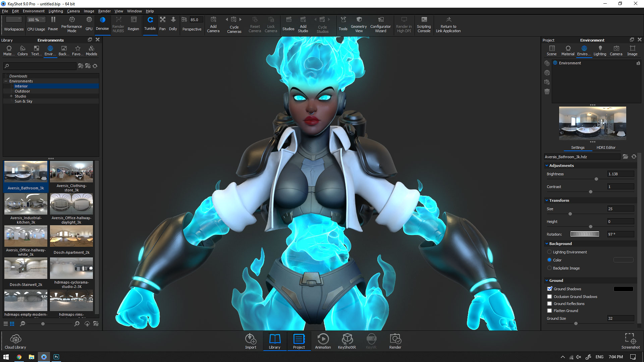Image resolution: width=644 pixels, height=362 pixels.
Task: Click the Add Studio icon
Action: (303, 19)
